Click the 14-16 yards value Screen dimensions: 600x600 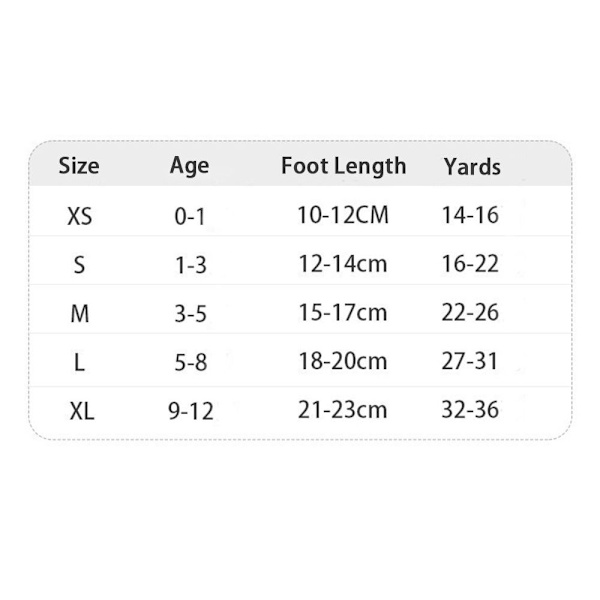[470, 215]
